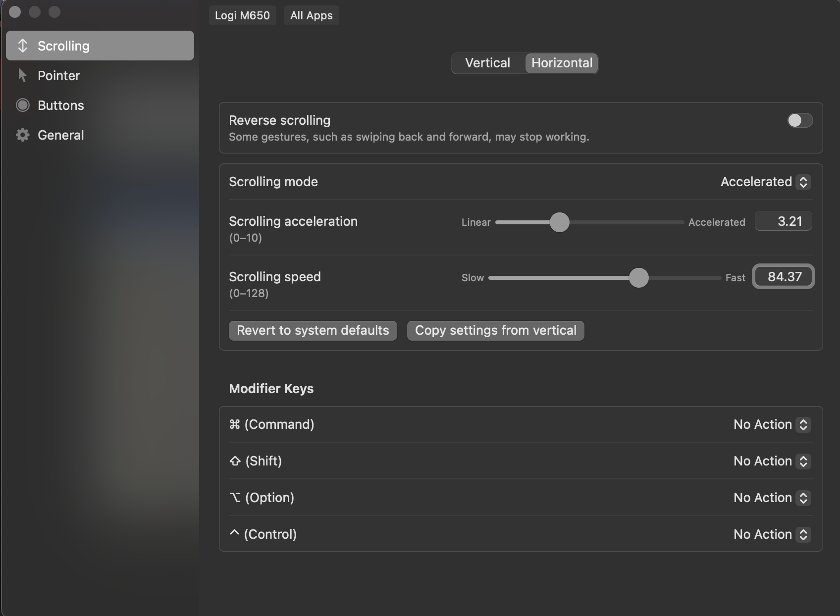This screenshot has width=840, height=616.
Task: Click the All Apps button
Action: click(312, 15)
